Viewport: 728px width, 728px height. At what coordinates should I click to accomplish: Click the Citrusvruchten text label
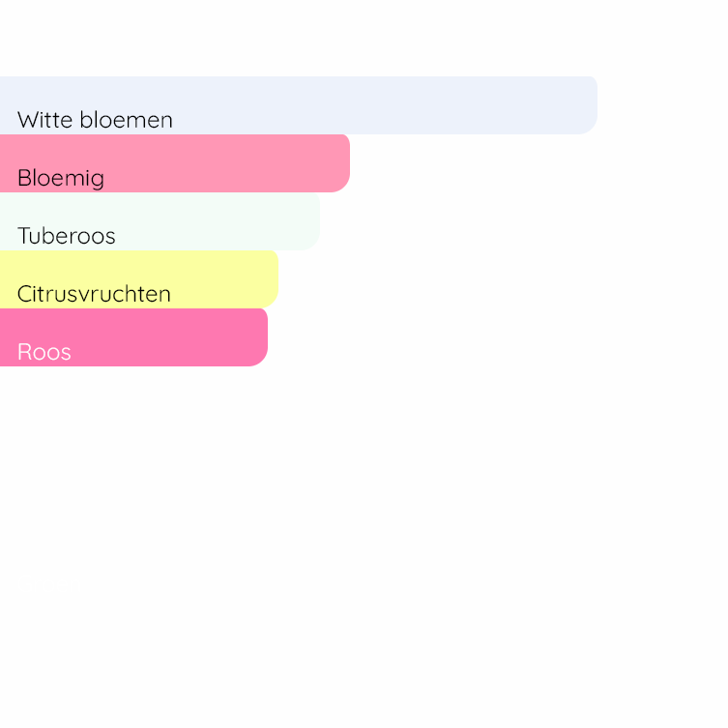[94, 294]
